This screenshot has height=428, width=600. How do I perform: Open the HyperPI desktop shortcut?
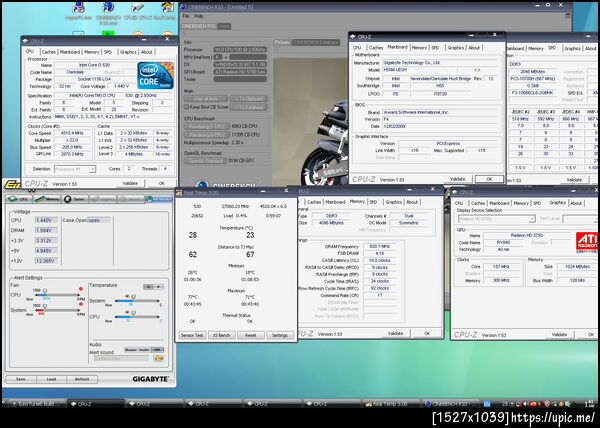pyautogui.click(x=78, y=11)
